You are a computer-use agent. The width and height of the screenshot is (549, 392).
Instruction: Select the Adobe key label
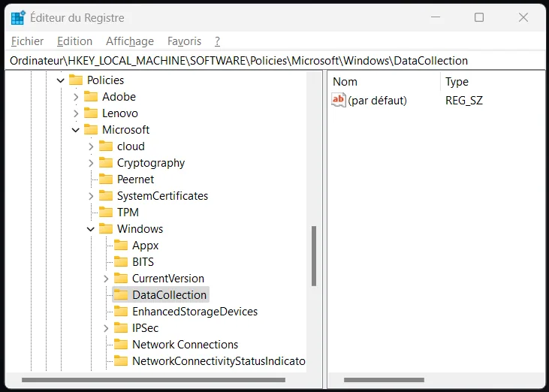pos(119,97)
